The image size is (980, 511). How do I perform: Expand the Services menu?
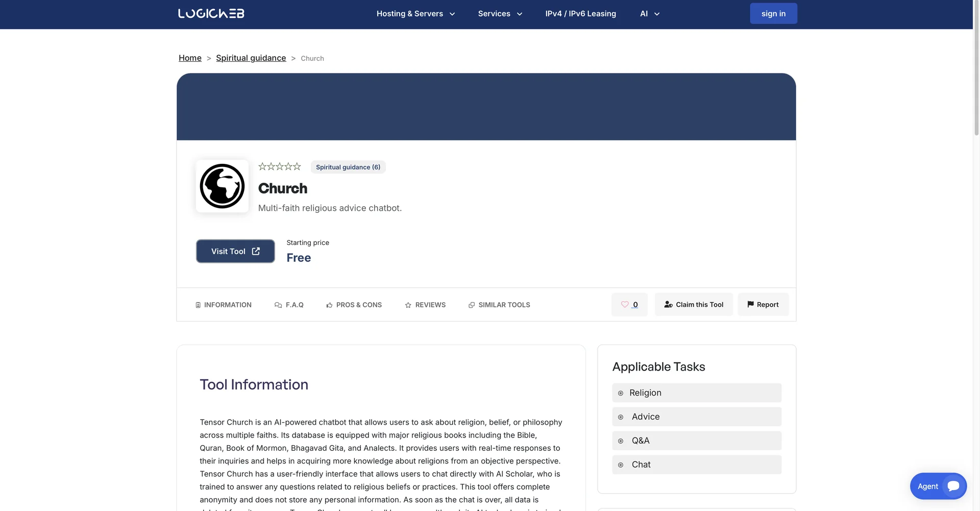coord(500,14)
